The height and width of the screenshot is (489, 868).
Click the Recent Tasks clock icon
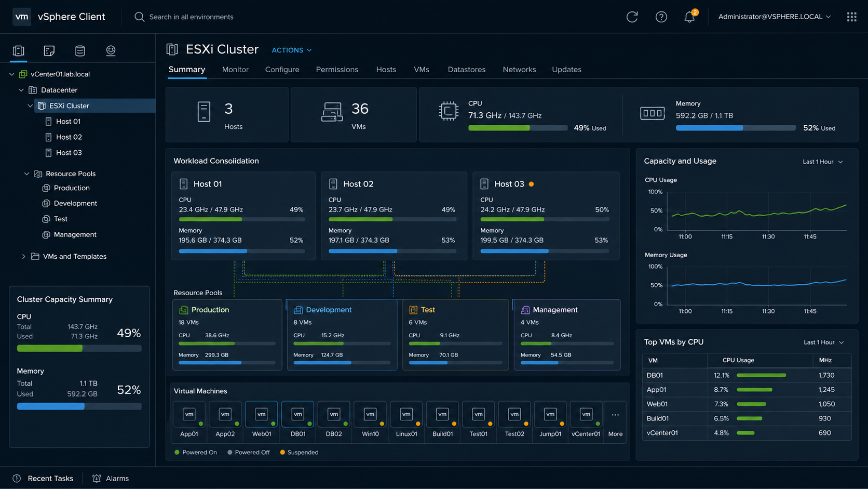coord(17,478)
